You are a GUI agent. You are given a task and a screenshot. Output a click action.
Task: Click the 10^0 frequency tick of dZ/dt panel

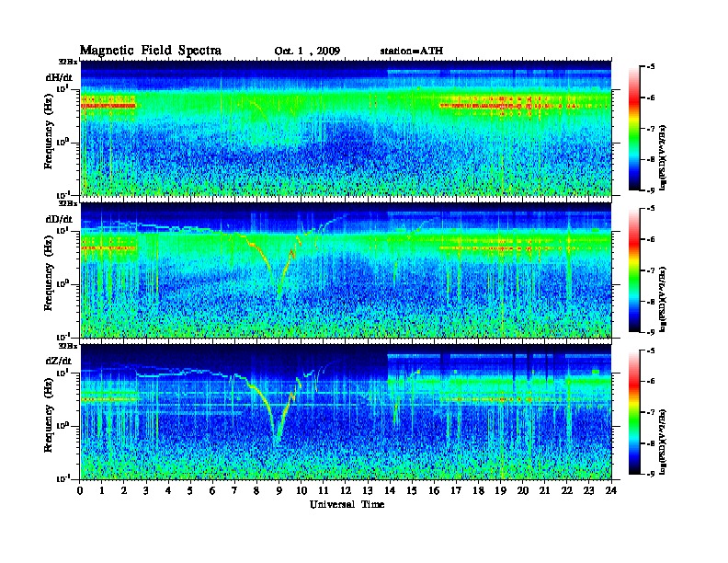point(63,425)
